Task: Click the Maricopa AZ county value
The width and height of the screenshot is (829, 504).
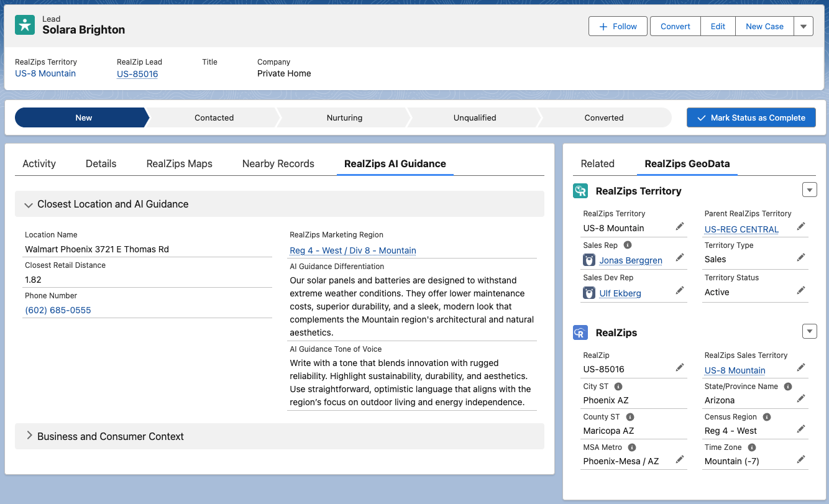Action: point(608,431)
